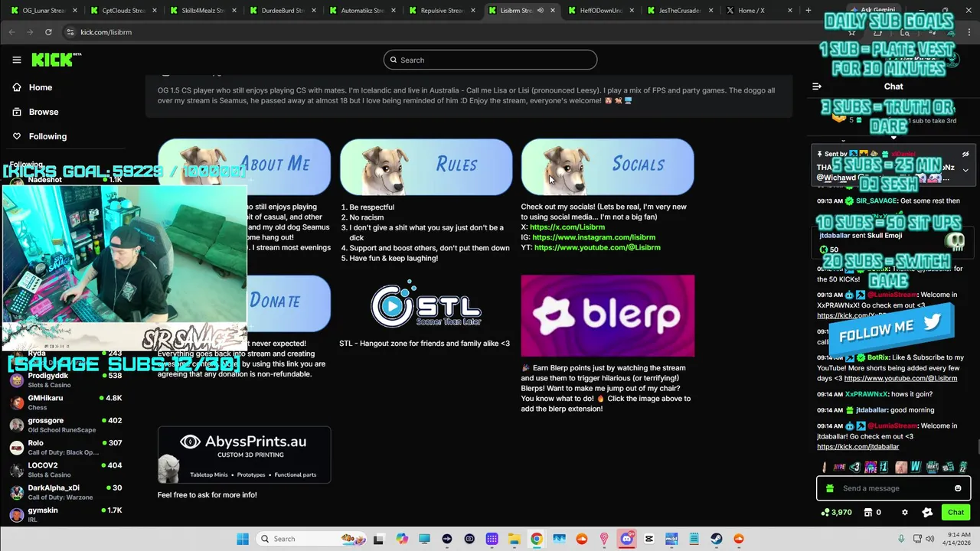Expand the pinned chat message chevron

[x=965, y=170]
